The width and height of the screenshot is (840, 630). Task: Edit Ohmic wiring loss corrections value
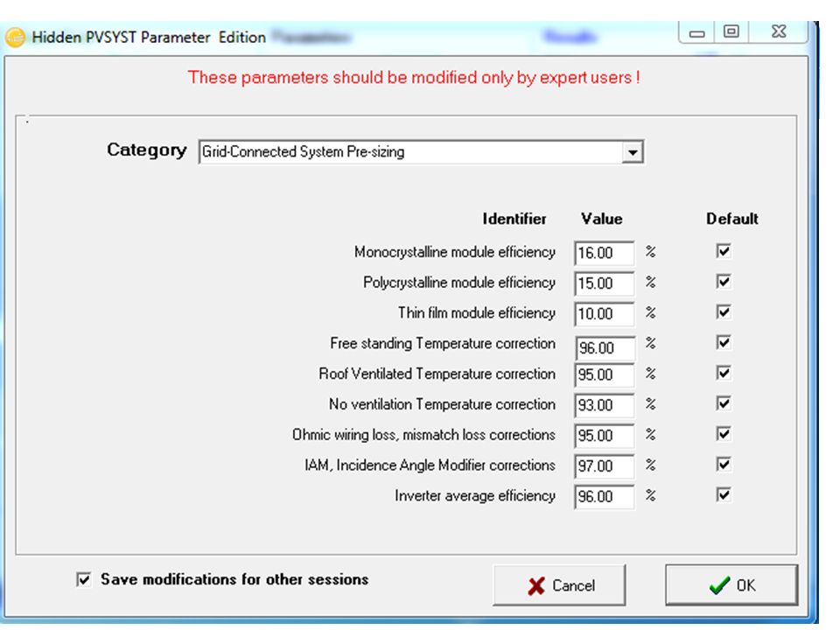tap(605, 436)
